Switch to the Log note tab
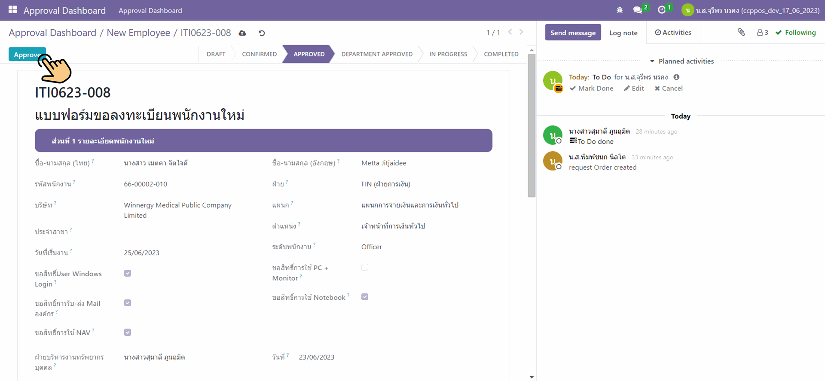The height and width of the screenshot is (381, 825). 623,33
